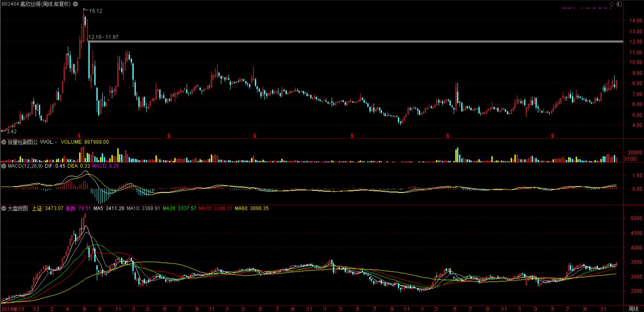This screenshot has width=644, height=312.
Task: Click the 3.42 low price label
Action: (x=11, y=132)
